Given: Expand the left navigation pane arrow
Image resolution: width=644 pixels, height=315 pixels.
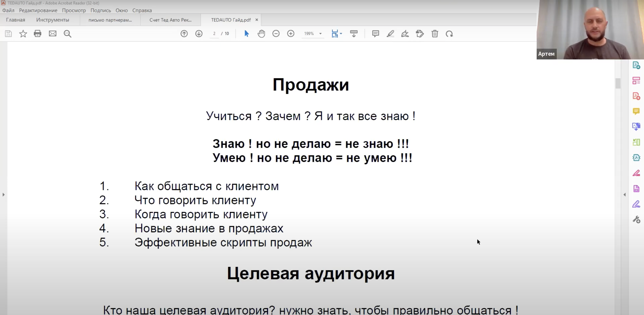Looking at the screenshot, I should (4, 194).
